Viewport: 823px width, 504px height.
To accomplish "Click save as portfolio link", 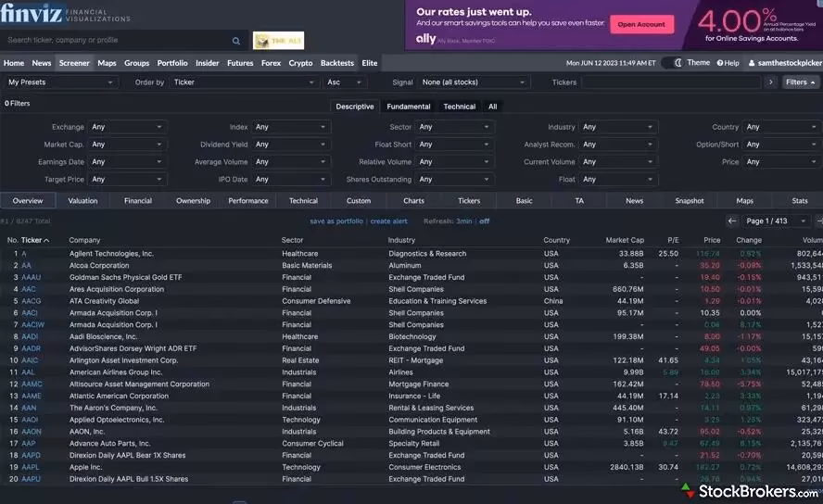I will (336, 221).
